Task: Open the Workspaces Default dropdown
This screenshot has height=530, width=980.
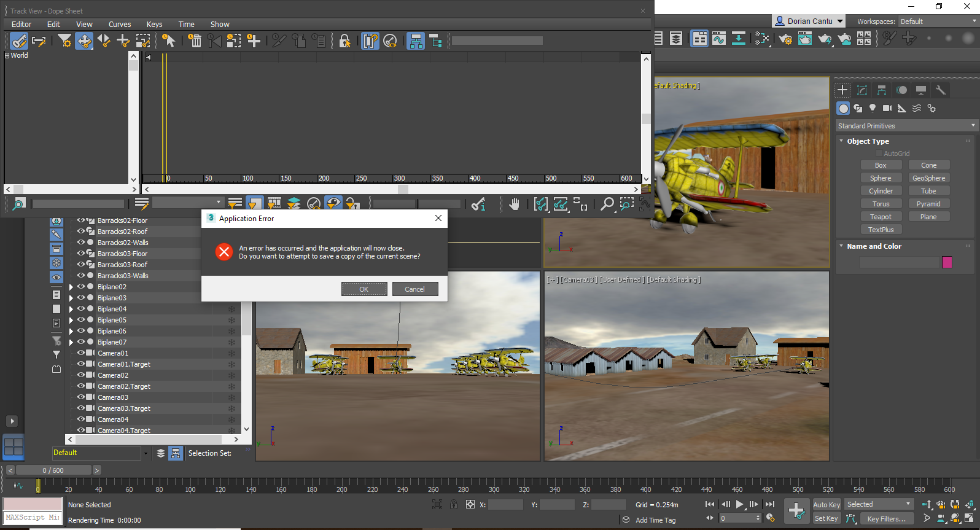Action: [x=938, y=21]
